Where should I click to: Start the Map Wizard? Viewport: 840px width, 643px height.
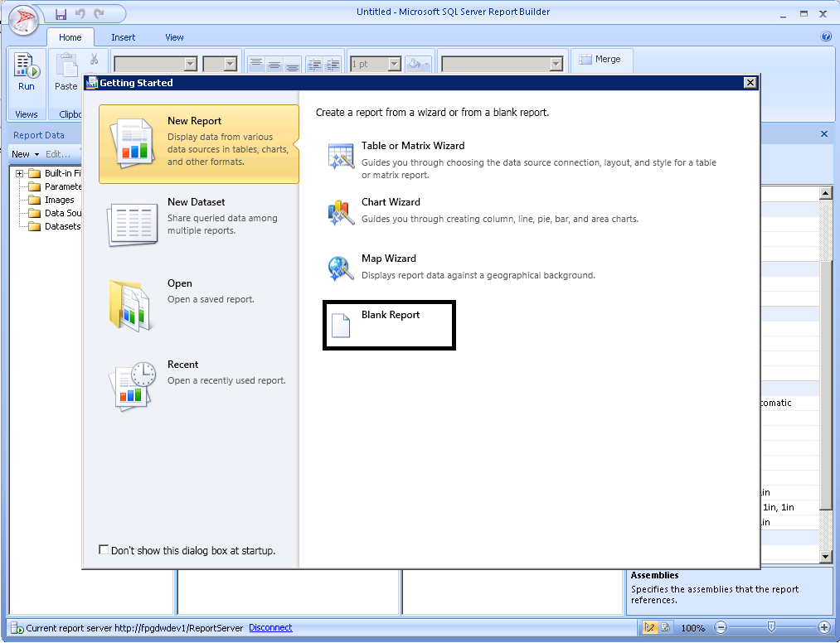(388, 259)
